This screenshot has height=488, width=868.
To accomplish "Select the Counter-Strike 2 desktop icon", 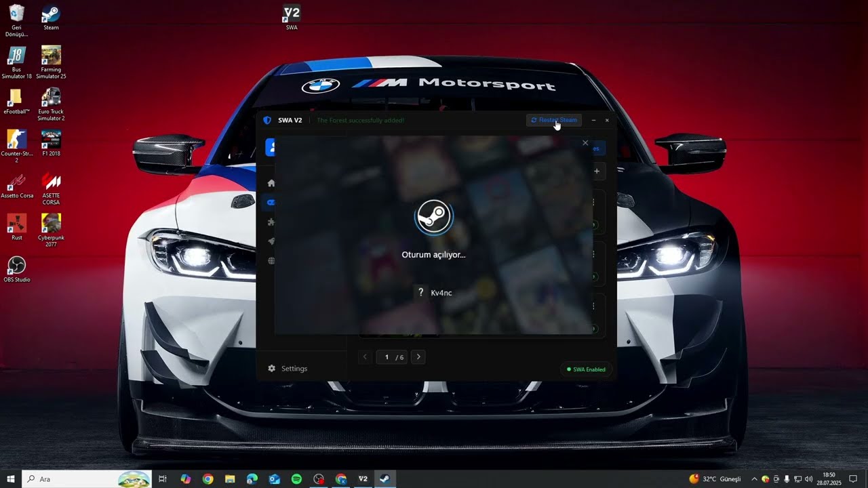I will pyautogui.click(x=17, y=147).
